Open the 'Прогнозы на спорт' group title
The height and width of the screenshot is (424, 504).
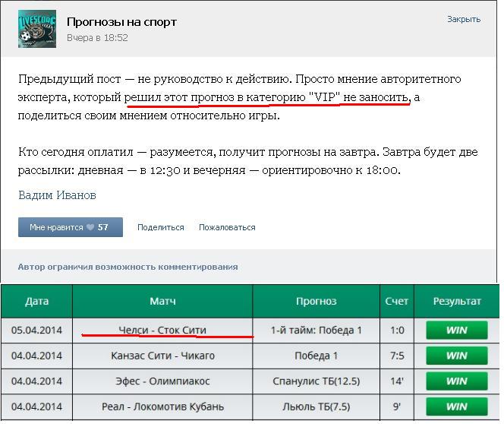coord(121,22)
